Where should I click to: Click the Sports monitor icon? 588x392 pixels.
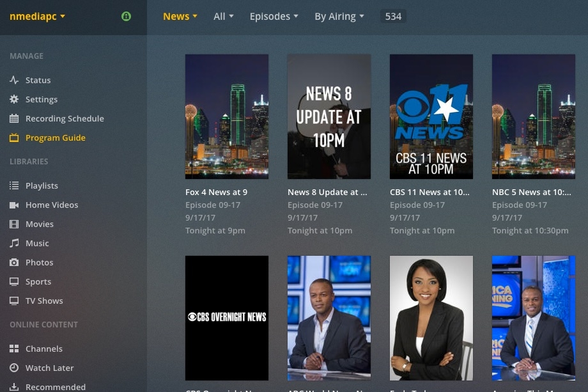(x=14, y=282)
